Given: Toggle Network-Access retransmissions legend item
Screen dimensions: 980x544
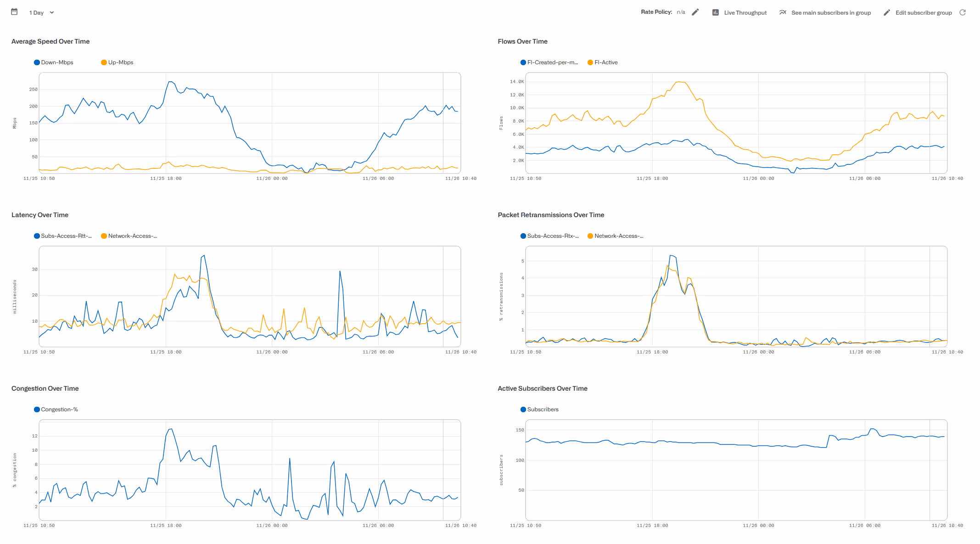Looking at the screenshot, I should pyautogui.click(x=618, y=236).
